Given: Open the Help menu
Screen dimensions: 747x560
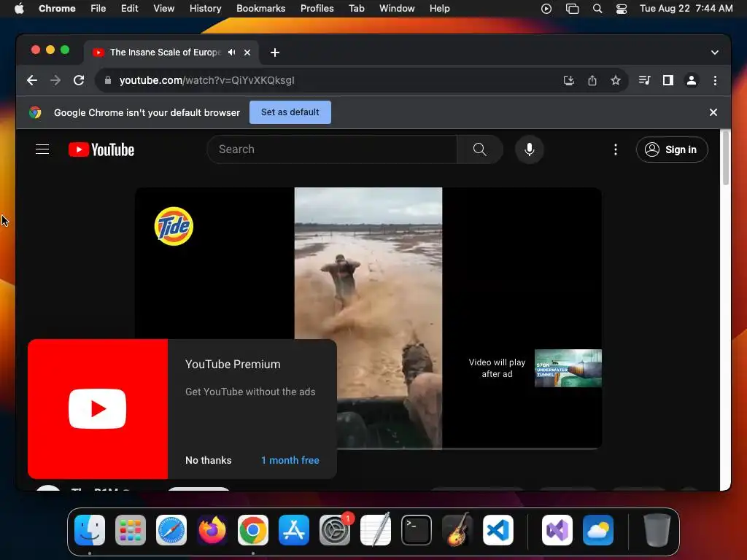Looking at the screenshot, I should pyautogui.click(x=439, y=9).
